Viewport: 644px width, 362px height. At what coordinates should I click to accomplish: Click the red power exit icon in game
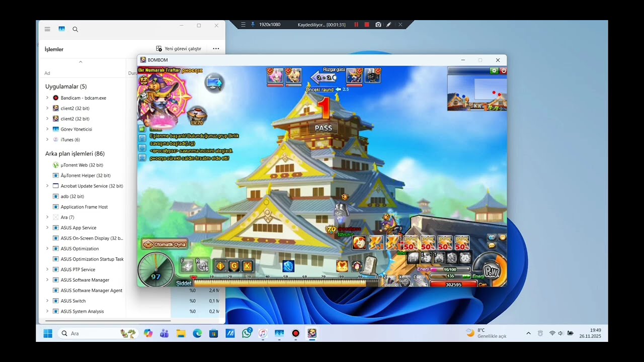(x=503, y=71)
